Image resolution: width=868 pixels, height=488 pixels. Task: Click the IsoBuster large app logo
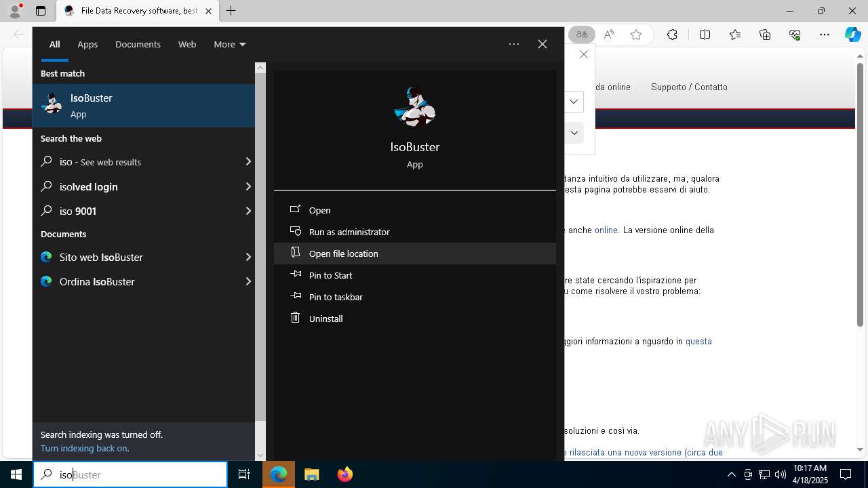click(x=414, y=107)
